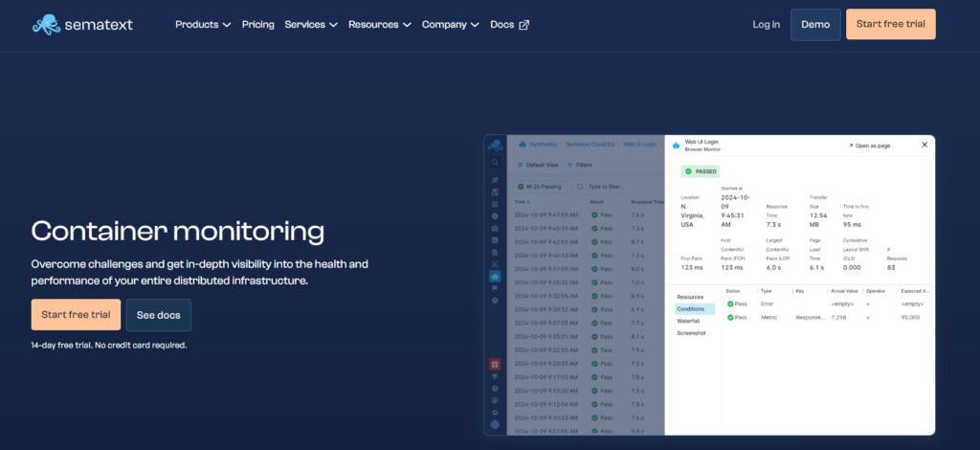Click the Log in link
980x450 pixels.
(x=767, y=24)
